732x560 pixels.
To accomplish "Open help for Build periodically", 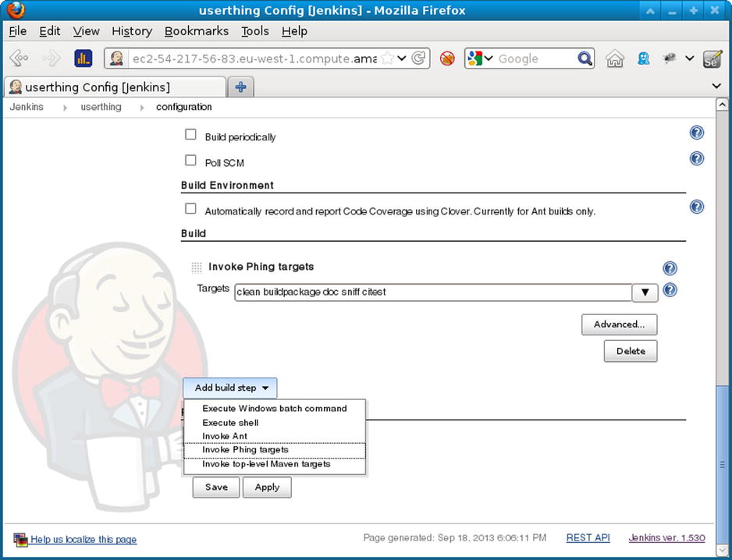I will coord(697,133).
